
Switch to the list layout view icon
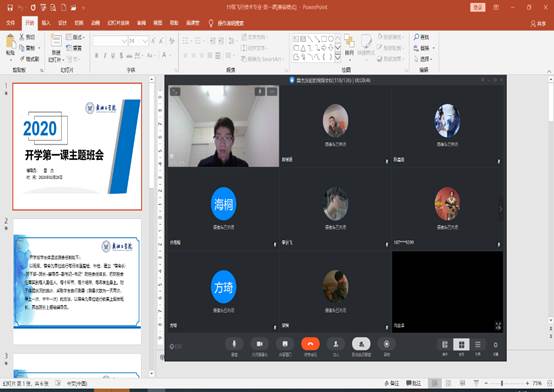[x=478, y=345]
